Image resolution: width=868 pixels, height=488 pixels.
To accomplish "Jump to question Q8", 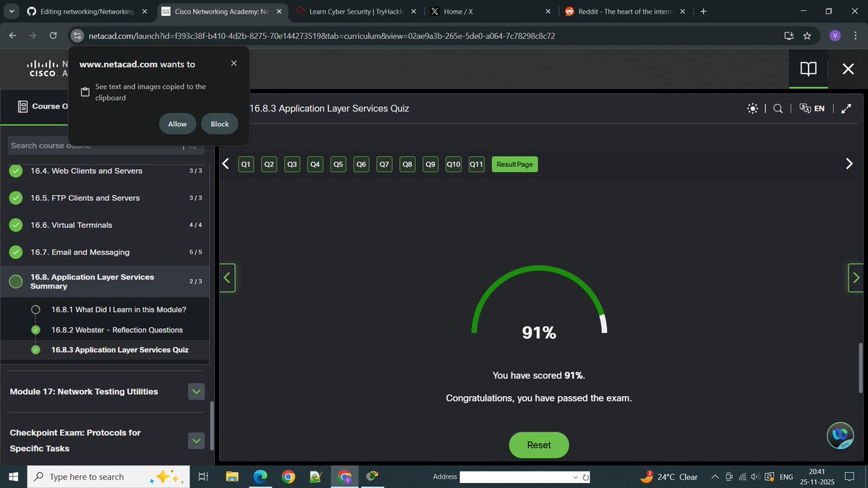I will (408, 164).
